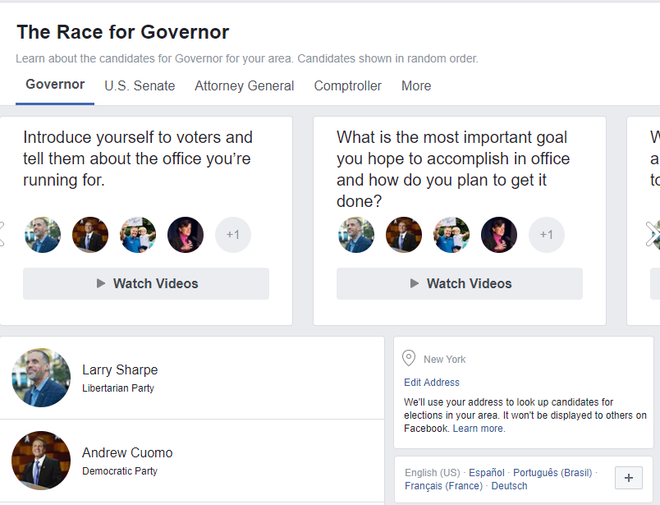This screenshot has height=505, width=660.
Task: Switch language to Español
Action: click(487, 472)
